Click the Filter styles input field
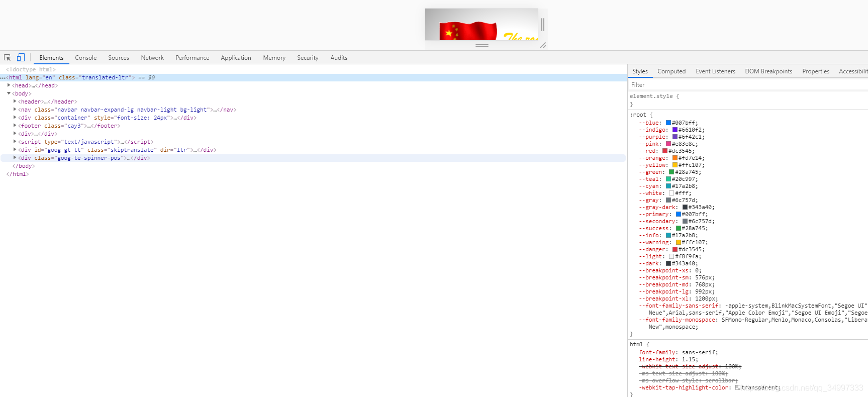The width and height of the screenshot is (868, 397). coord(748,85)
